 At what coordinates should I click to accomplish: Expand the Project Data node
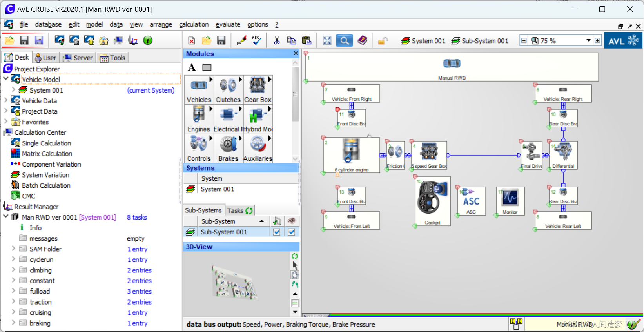click(x=6, y=111)
